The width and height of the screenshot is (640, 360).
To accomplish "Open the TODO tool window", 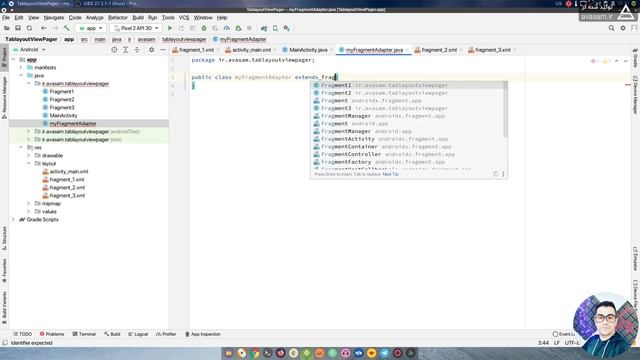I will pos(22,334).
